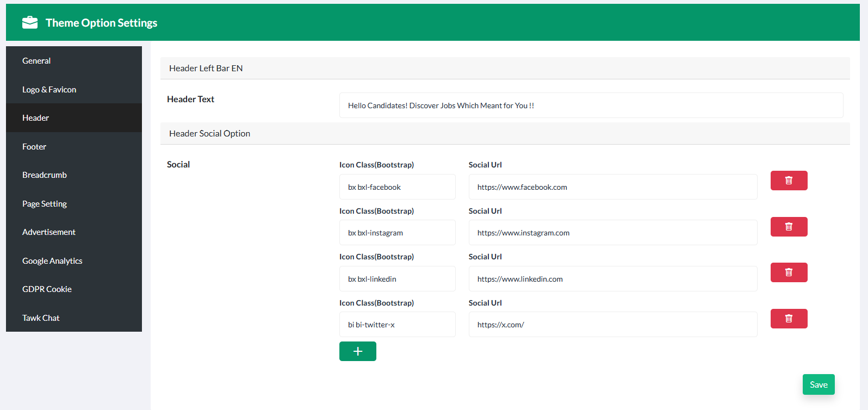Image resolution: width=868 pixels, height=410 pixels.
Task: Focus the instagram.com Social Url field
Action: pyautogui.click(x=612, y=233)
